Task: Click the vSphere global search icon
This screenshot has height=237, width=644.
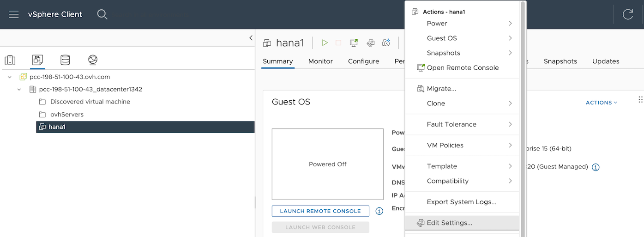Action: [x=102, y=14]
